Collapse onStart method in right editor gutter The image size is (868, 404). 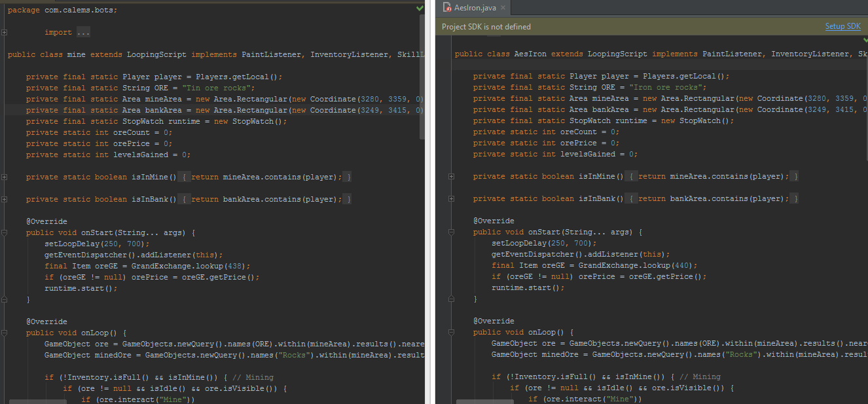point(452,232)
